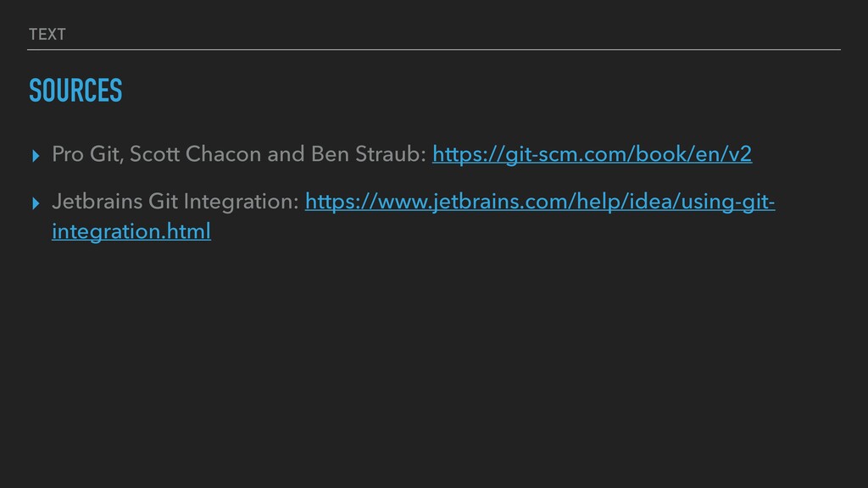Click the "TEXT" section label
This screenshot has width=868, height=488.
coord(47,34)
